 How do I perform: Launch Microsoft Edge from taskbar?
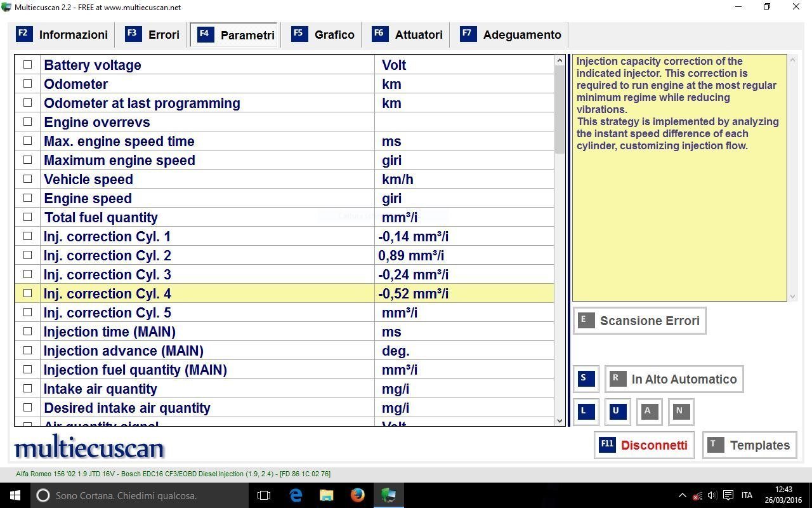pyautogui.click(x=296, y=495)
